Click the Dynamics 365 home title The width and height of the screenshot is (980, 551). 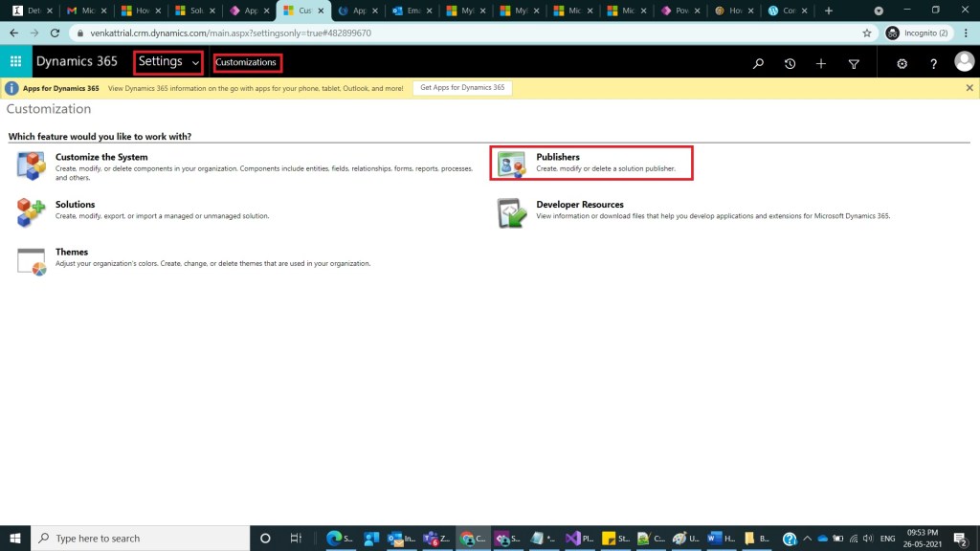point(77,62)
